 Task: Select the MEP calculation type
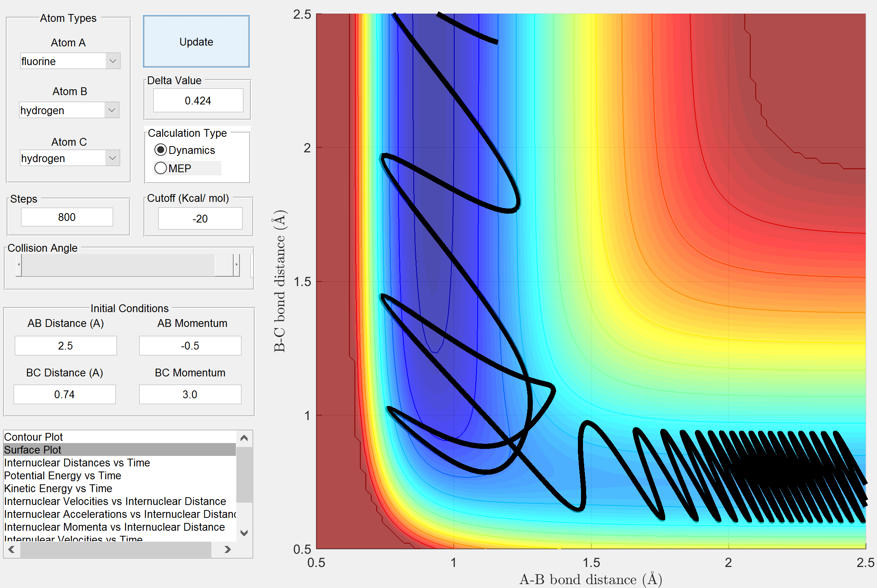coord(161,168)
